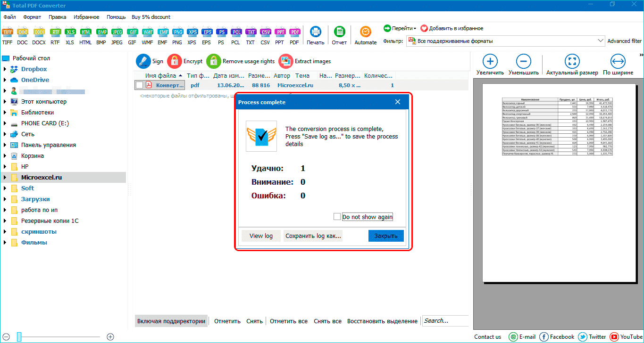
Task: Pick the JPEG format icon in toolbar
Action: [117, 32]
